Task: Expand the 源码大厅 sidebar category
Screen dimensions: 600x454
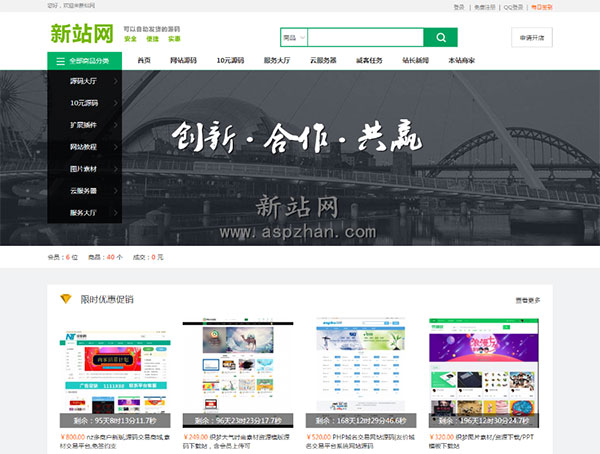Action: [x=85, y=81]
